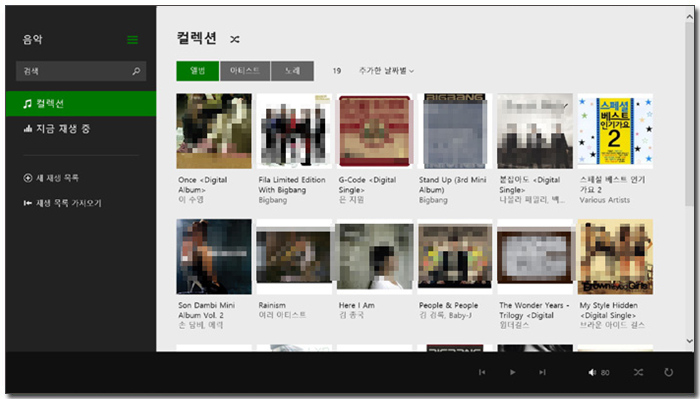Mute the volume speaker icon
The width and height of the screenshot is (700, 399).
click(x=592, y=372)
